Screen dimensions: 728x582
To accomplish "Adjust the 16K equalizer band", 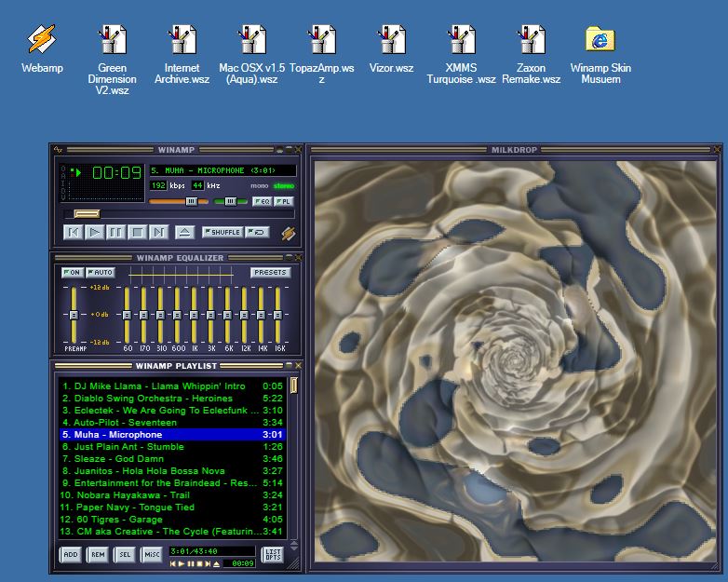I will [x=277, y=315].
